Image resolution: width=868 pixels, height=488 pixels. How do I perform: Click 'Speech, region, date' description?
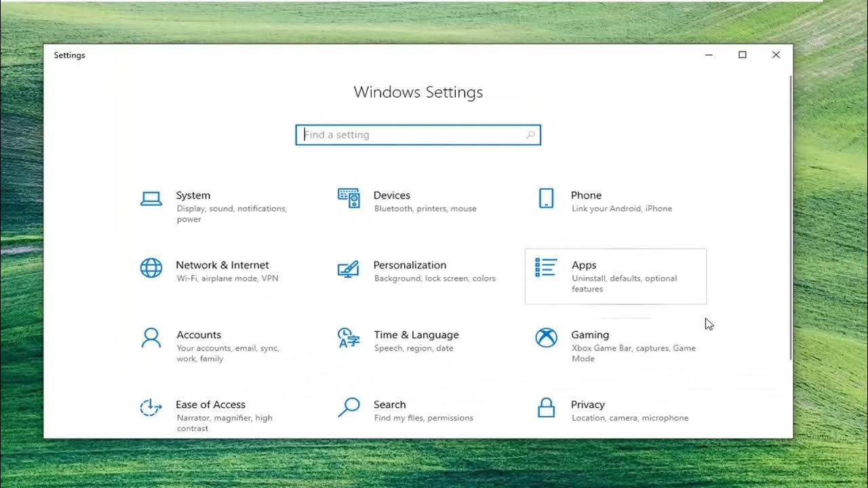(414, 348)
